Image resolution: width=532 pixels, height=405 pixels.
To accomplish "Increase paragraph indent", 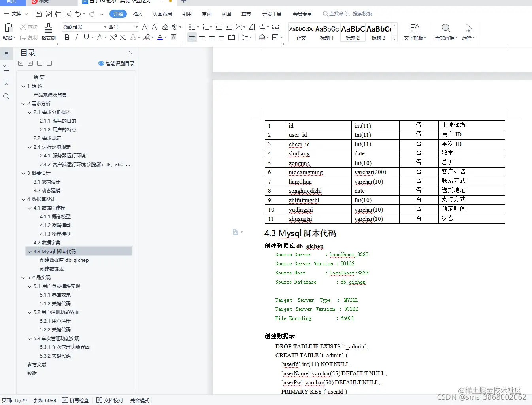I will [x=228, y=27].
